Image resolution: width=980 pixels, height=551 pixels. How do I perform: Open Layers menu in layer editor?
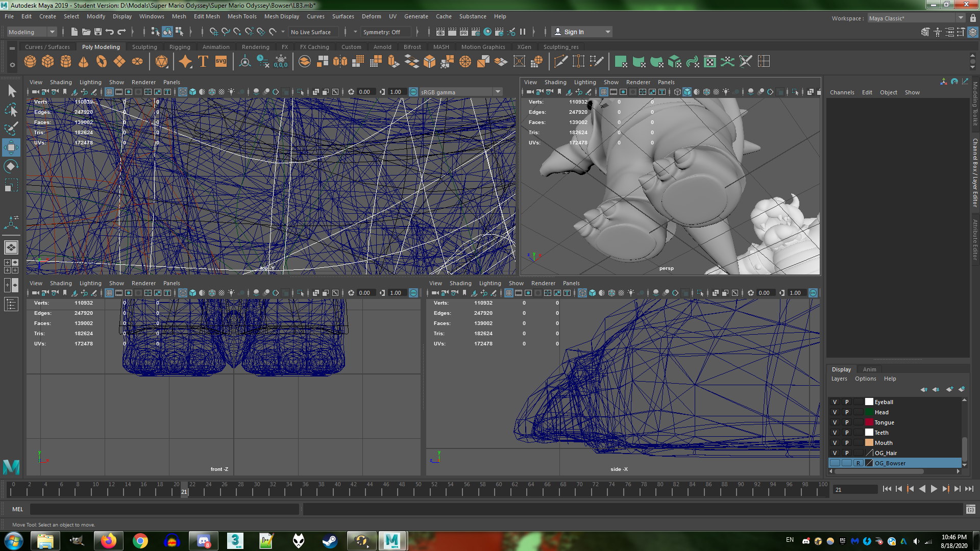839,379
